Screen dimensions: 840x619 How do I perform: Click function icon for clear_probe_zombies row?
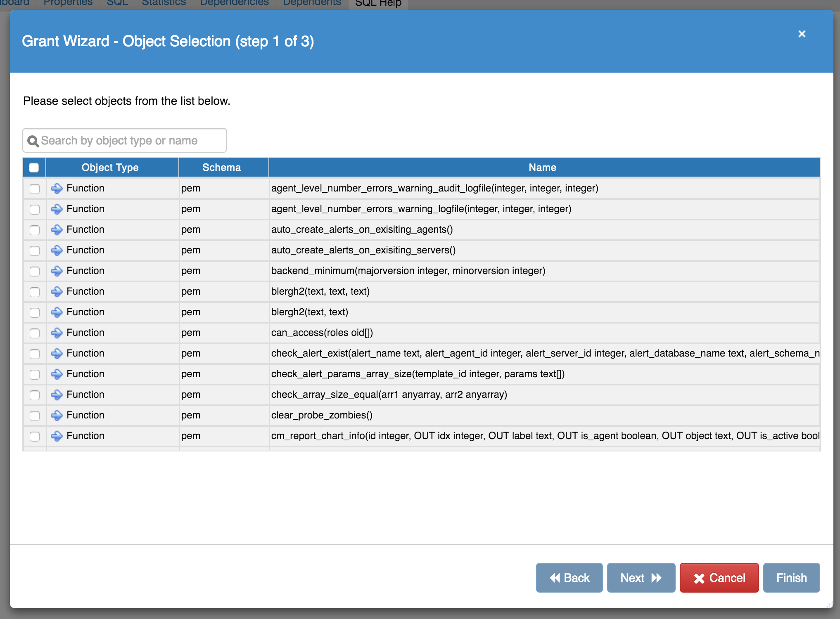(x=57, y=415)
